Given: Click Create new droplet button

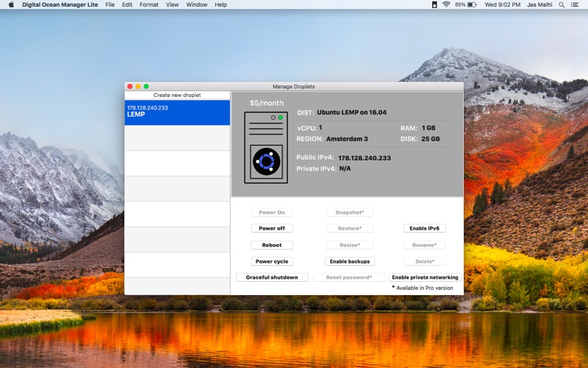Looking at the screenshot, I should tap(177, 95).
